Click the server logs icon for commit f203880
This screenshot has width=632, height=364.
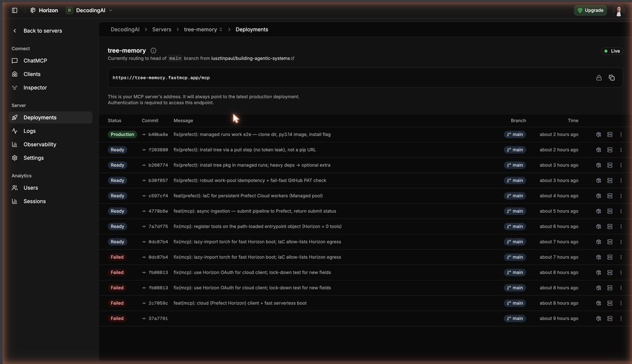pyautogui.click(x=610, y=150)
